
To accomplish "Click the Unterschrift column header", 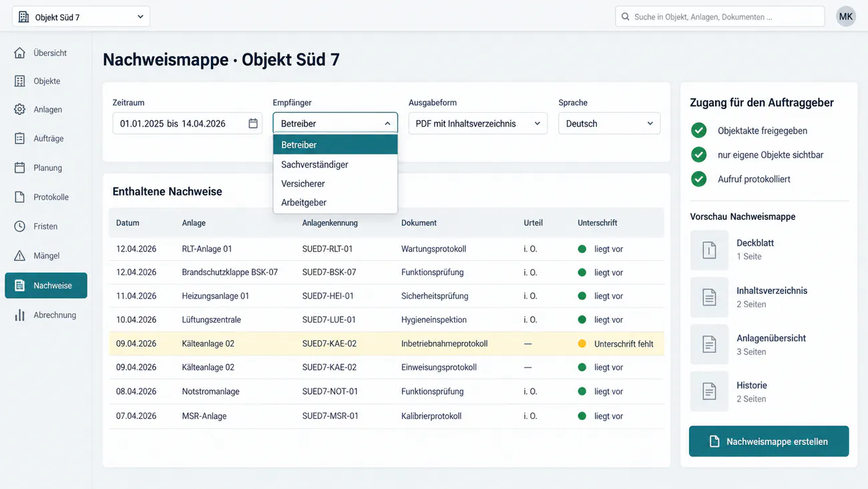I will [598, 223].
